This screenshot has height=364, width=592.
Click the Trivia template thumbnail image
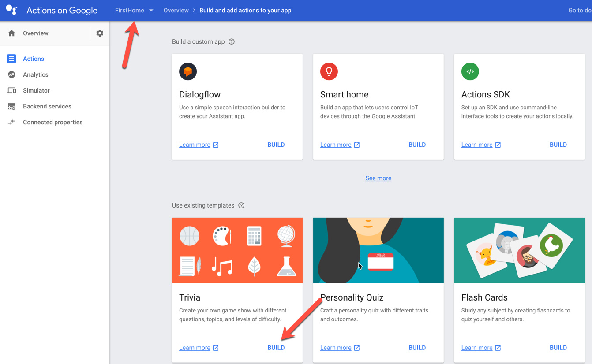[237, 250]
